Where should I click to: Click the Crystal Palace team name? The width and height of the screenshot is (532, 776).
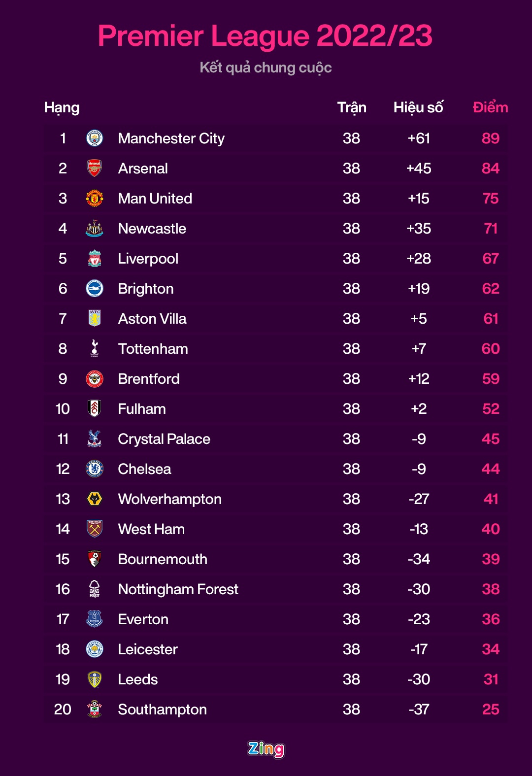(164, 439)
